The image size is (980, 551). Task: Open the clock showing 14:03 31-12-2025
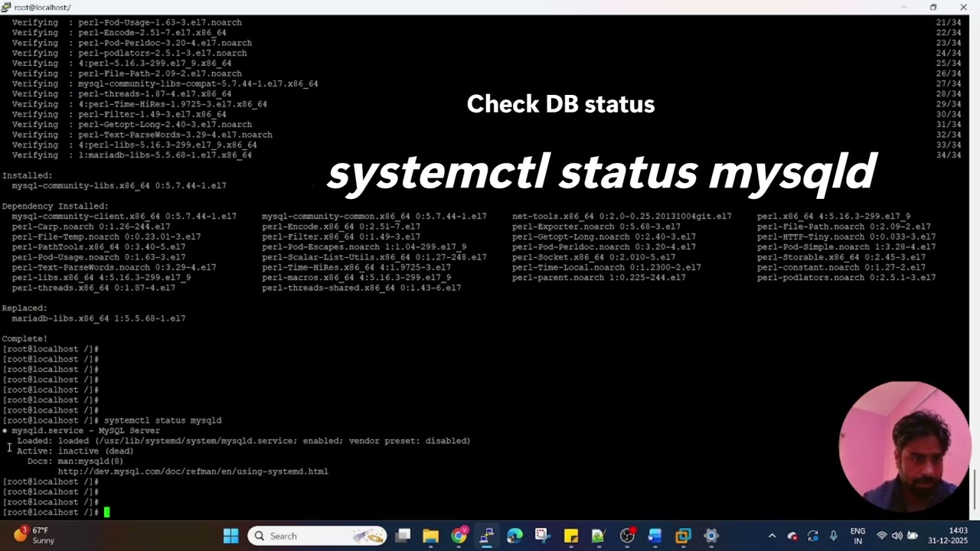pyautogui.click(x=947, y=536)
